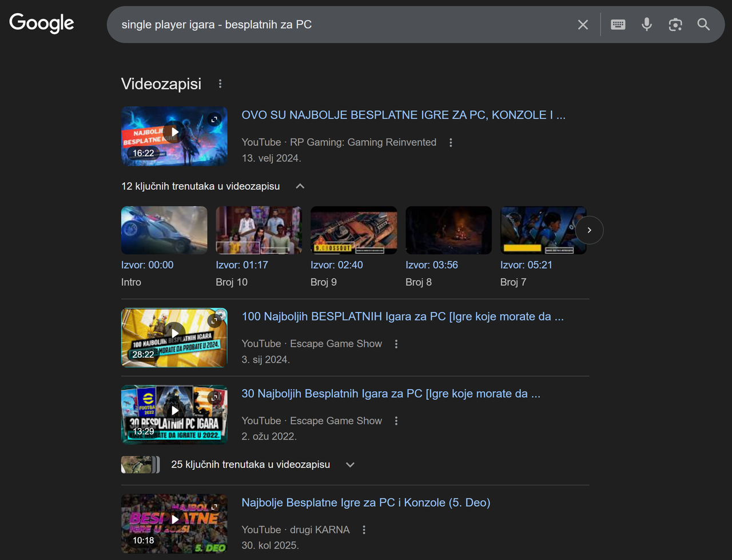Play the 10:18 video thumbnail
Screen dimensions: 732x560
click(x=174, y=523)
